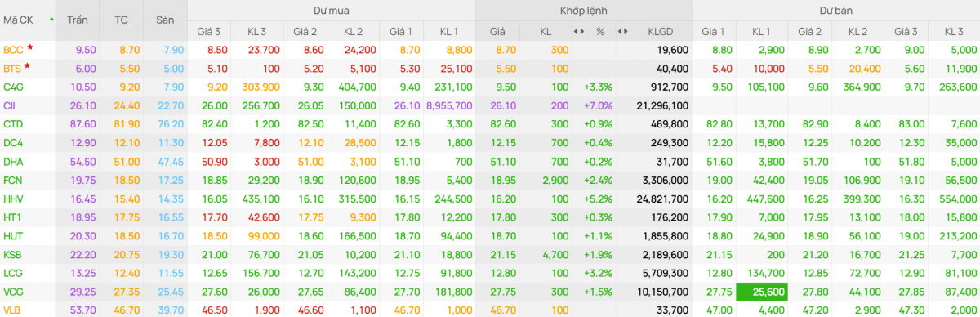Click the highlighted green 25,600 cell
Screen dimensions: 980x317
click(761, 292)
